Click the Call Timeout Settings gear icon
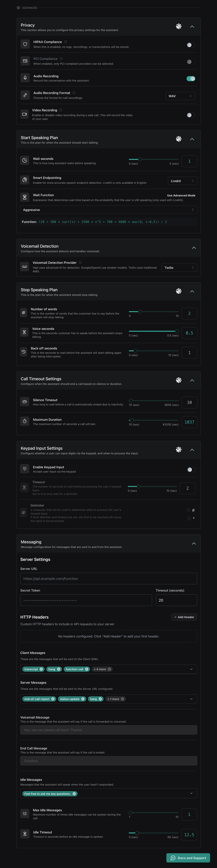The height and width of the screenshot is (868, 217). 179,380
